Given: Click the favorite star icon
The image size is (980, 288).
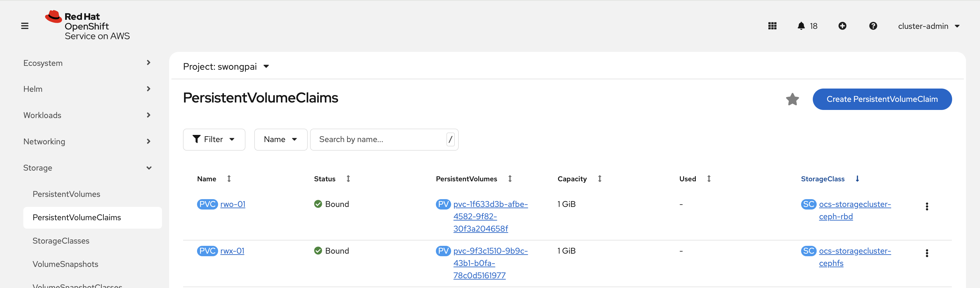Looking at the screenshot, I should [x=792, y=100].
